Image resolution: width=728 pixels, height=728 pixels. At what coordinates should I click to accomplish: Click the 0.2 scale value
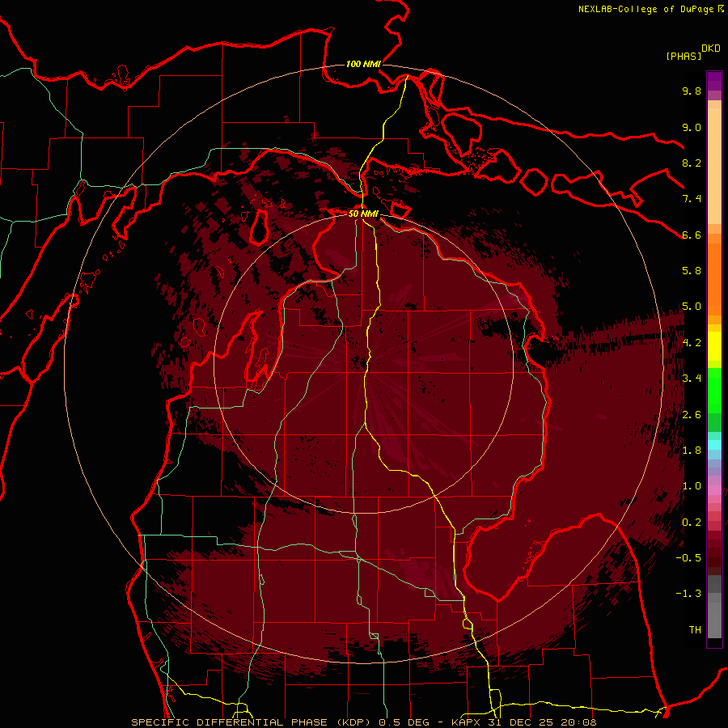pos(692,523)
